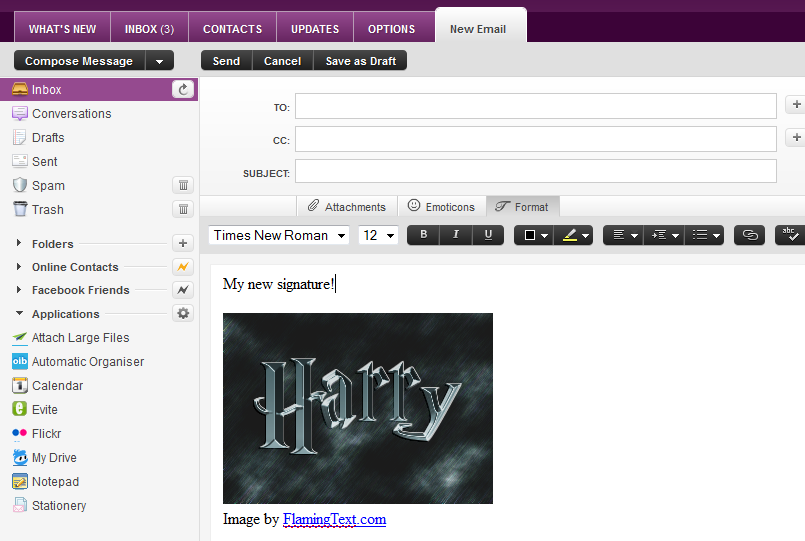Open the Emoticons tab

click(441, 207)
